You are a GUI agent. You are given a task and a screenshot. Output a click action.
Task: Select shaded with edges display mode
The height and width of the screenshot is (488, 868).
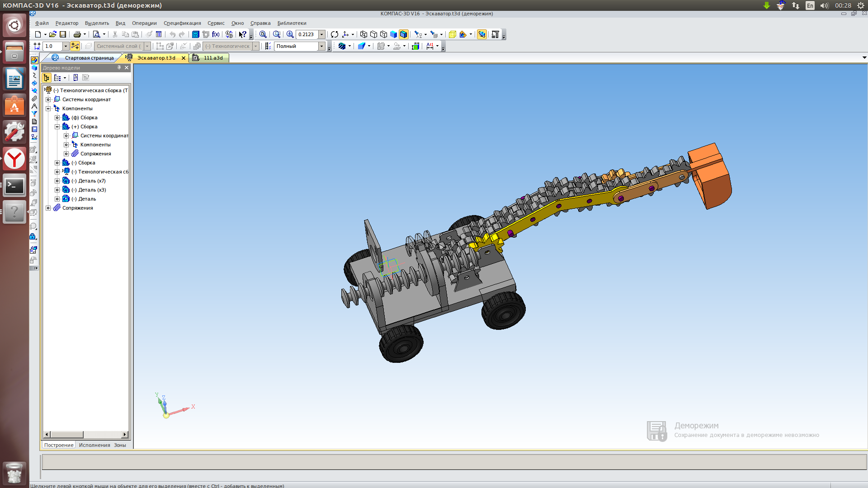404,34
